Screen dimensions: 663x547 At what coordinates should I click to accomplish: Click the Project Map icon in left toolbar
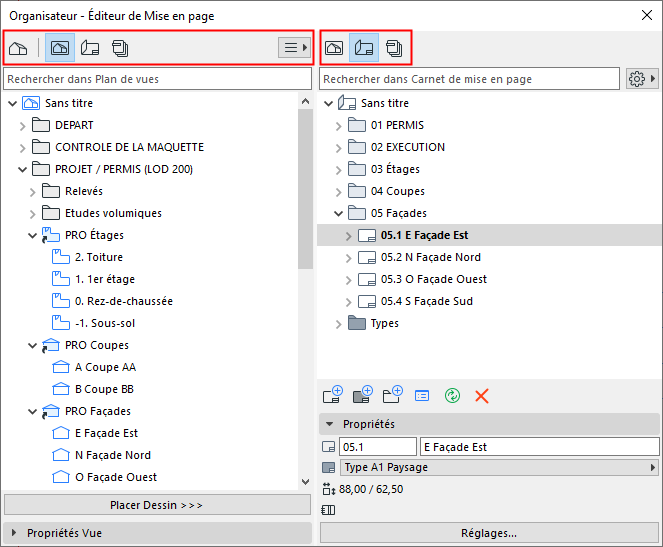tap(18, 48)
